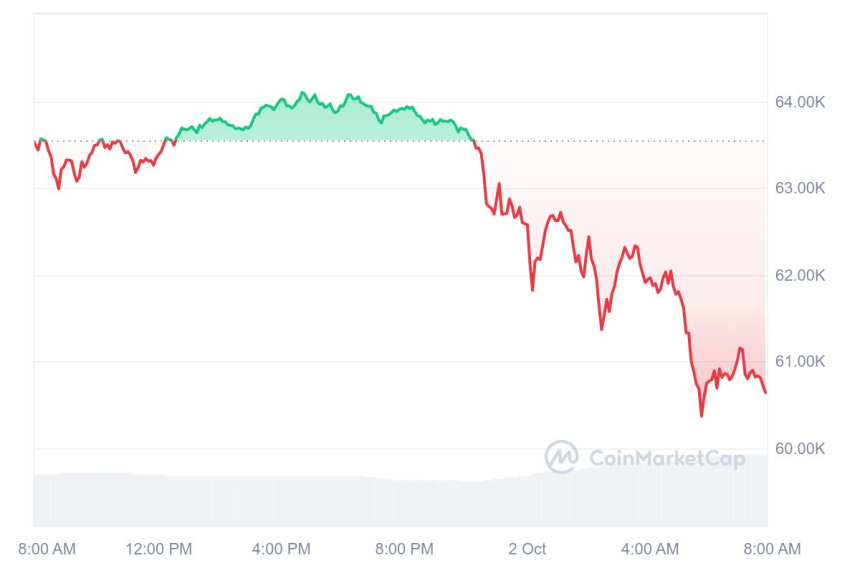Viewport: 860px width, 573px height.
Task: Click the 63.00K price axis label
Action: click(799, 188)
